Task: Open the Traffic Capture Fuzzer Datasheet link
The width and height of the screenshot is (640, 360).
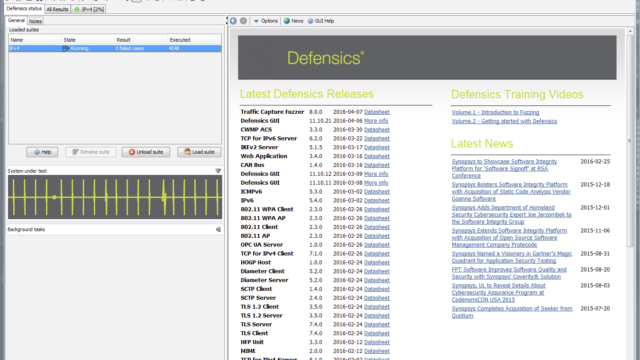Action: pyautogui.click(x=377, y=112)
